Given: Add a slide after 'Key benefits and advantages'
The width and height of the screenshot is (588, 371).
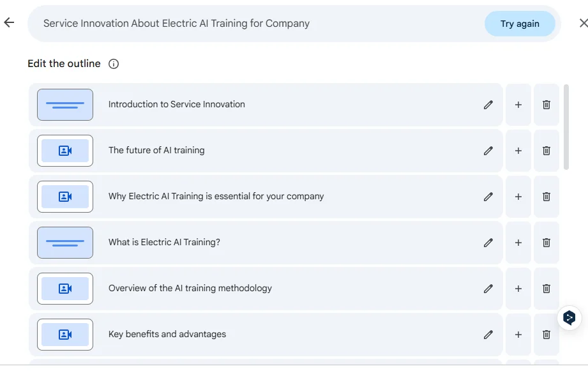Looking at the screenshot, I should pyautogui.click(x=518, y=335).
